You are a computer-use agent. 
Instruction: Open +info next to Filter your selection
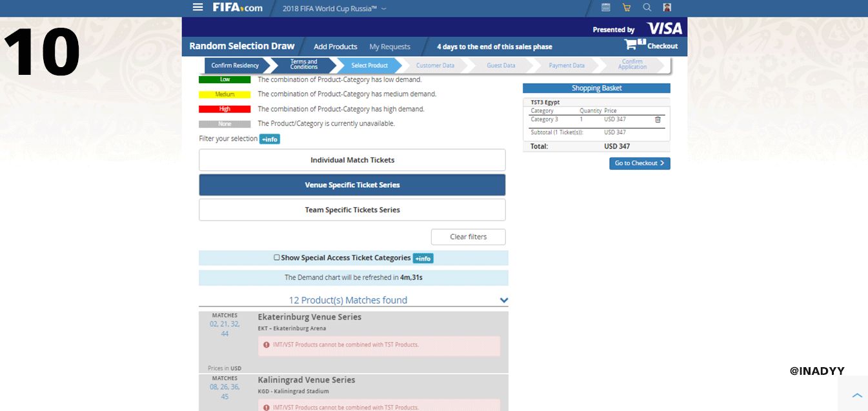click(x=270, y=139)
